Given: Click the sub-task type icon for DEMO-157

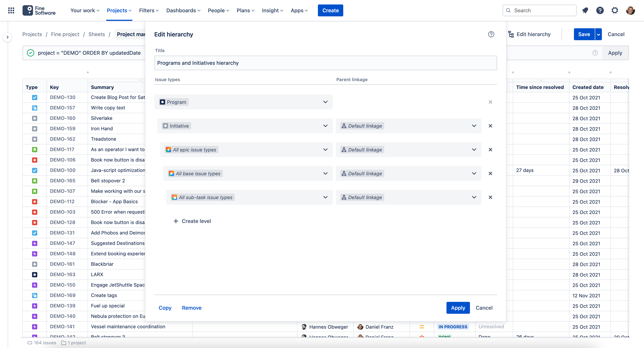Looking at the screenshot, I should click(34, 108).
